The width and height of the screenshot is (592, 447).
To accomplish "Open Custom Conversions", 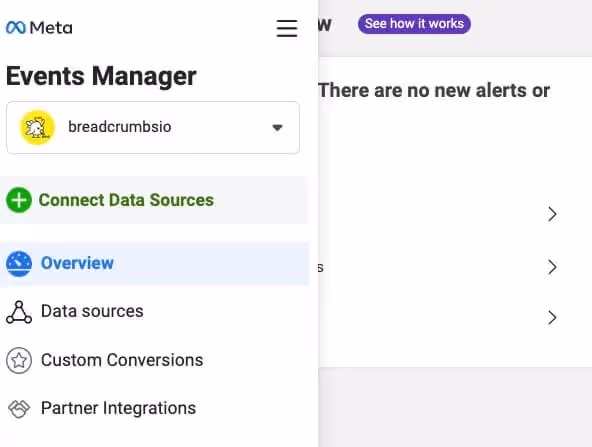I will (122, 360).
